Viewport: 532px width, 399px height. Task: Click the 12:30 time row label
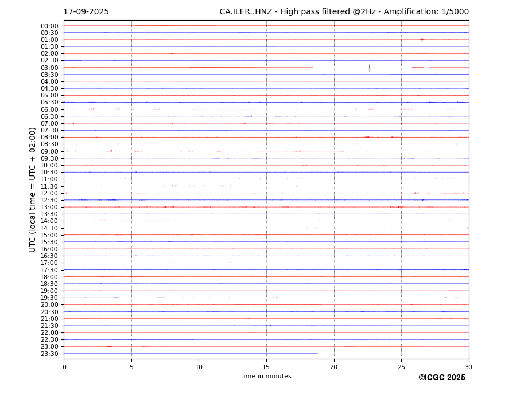49,200
